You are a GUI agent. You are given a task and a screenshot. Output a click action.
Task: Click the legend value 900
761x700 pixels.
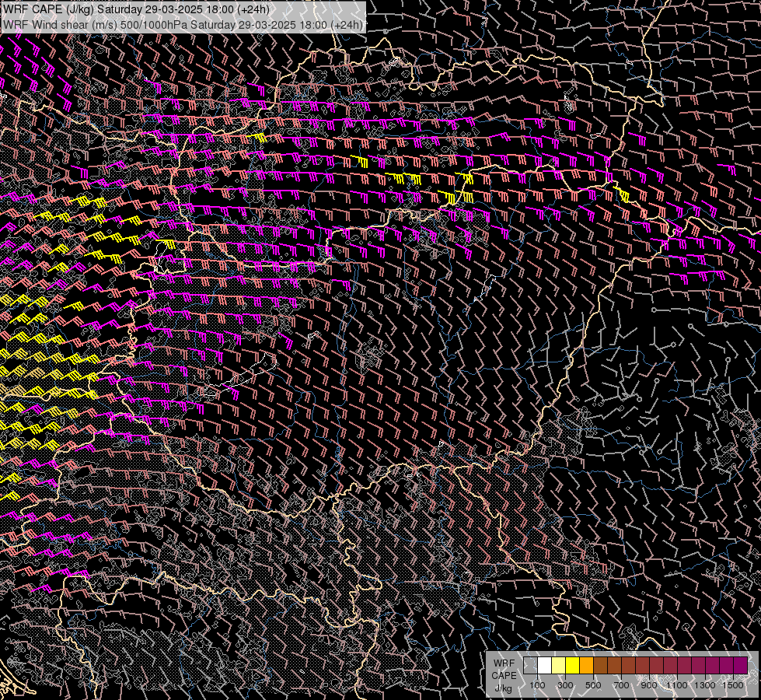tap(649, 685)
